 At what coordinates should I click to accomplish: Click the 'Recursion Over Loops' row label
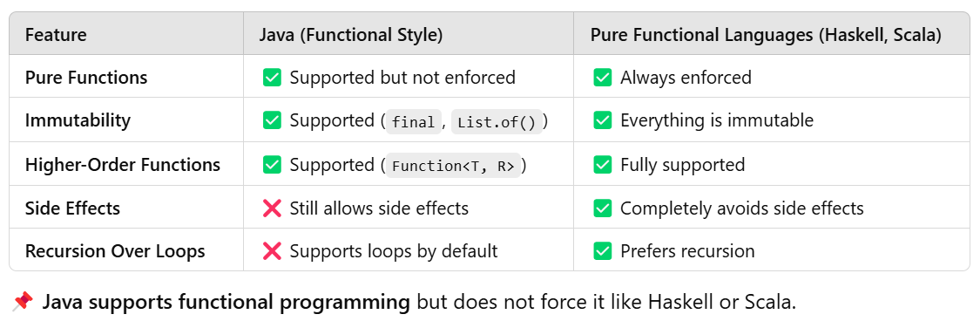(115, 251)
